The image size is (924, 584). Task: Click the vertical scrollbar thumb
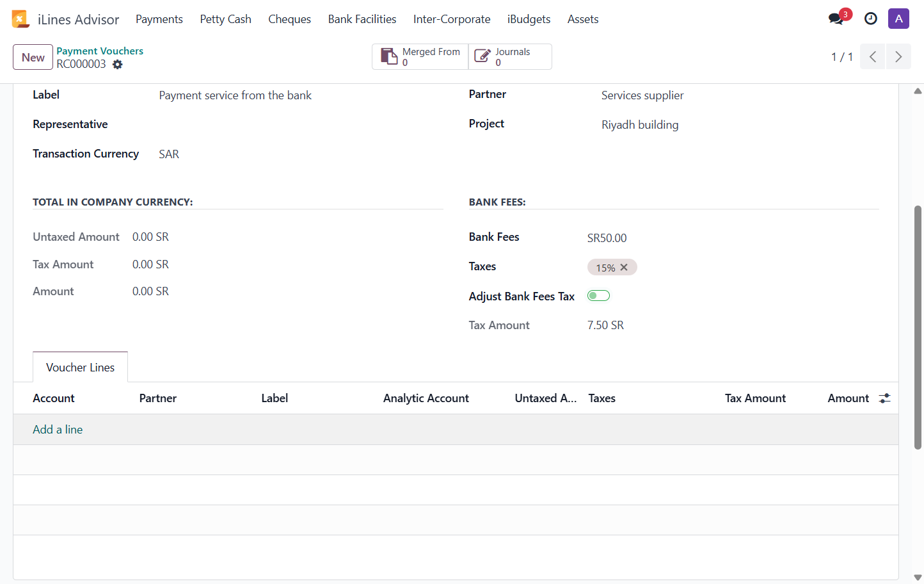pyautogui.click(x=918, y=327)
